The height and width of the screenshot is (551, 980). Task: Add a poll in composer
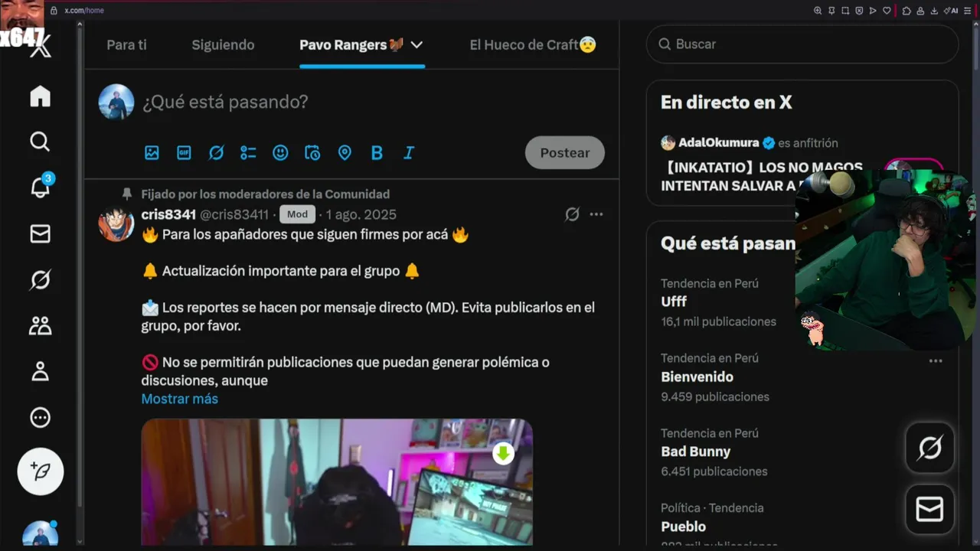point(248,153)
